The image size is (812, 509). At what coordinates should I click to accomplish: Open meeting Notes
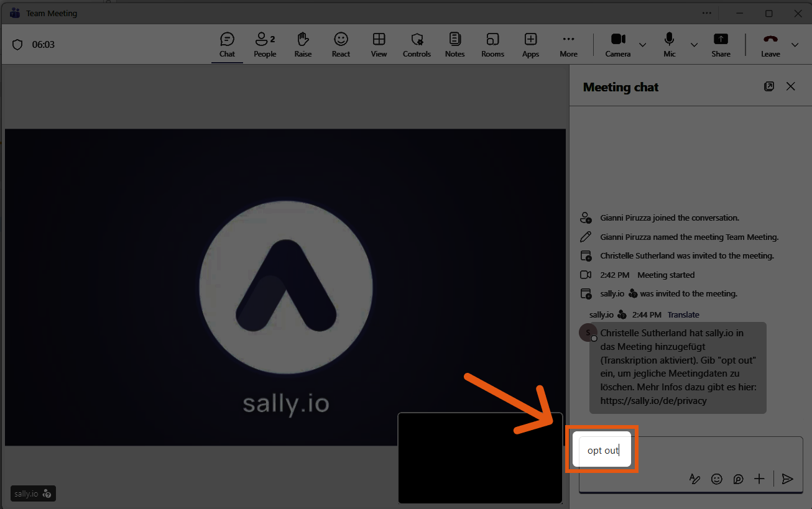pyautogui.click(x=454, y=45)
